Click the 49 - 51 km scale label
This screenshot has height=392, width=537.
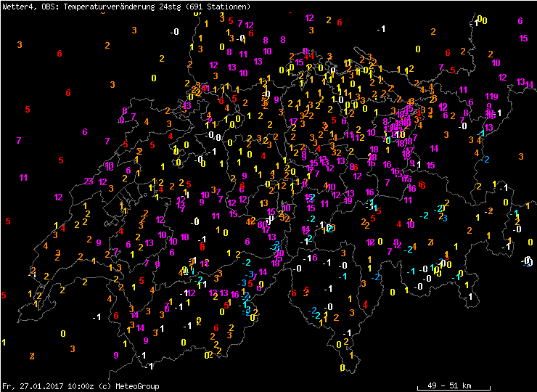(x=448, y=385)
